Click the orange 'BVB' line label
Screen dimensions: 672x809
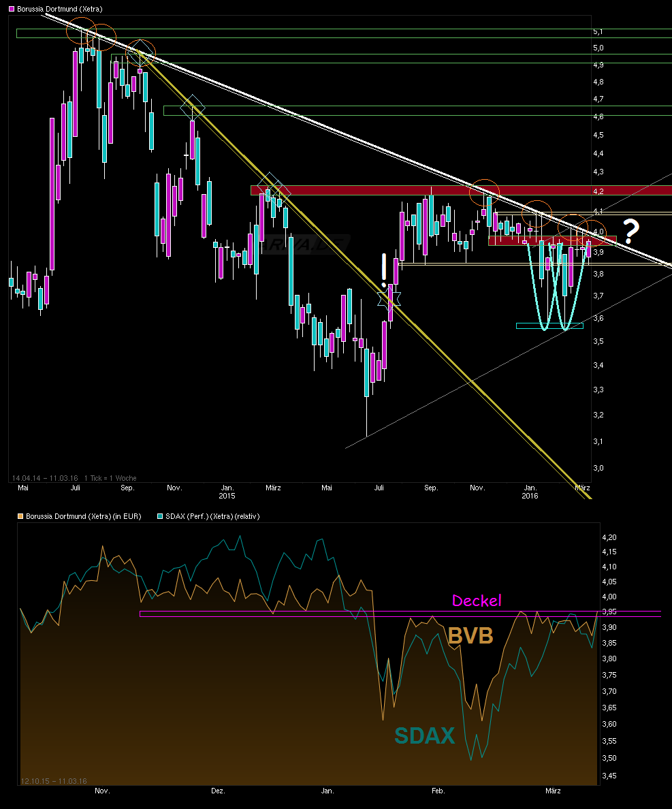tap(470, 635)
